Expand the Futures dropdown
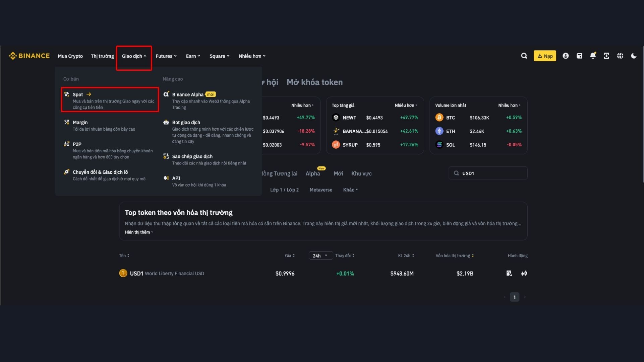The width and height of the screenshot is (644, 362). [166, 56]
